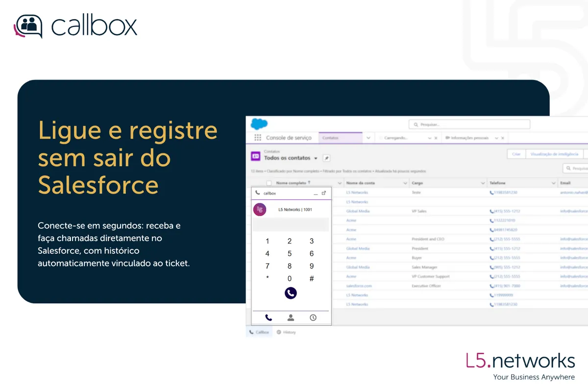
Task: Expand the Carregando tab menu chevron
Action: click(429, 138)
